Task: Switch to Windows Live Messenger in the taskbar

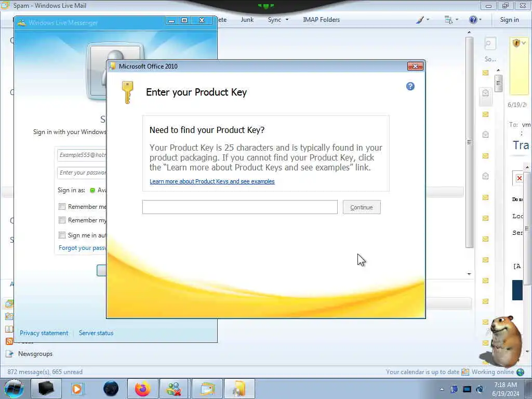Action: coord(174,389)
